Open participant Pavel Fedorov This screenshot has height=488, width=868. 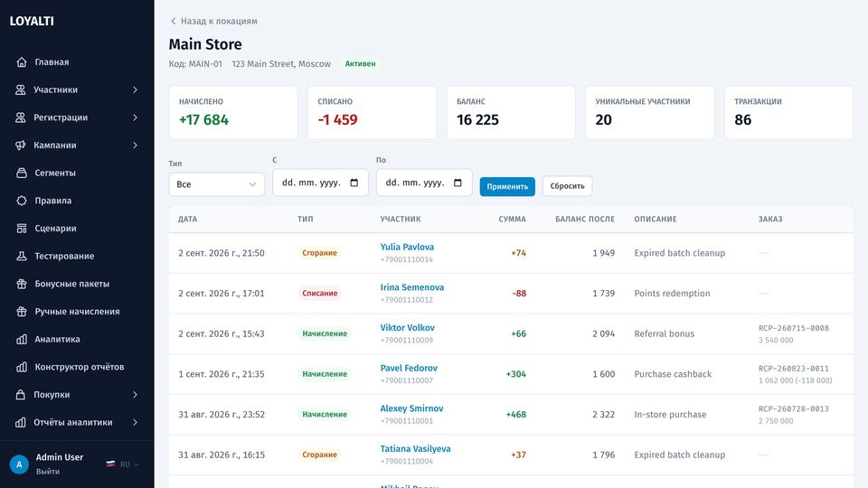click(409, 368)
